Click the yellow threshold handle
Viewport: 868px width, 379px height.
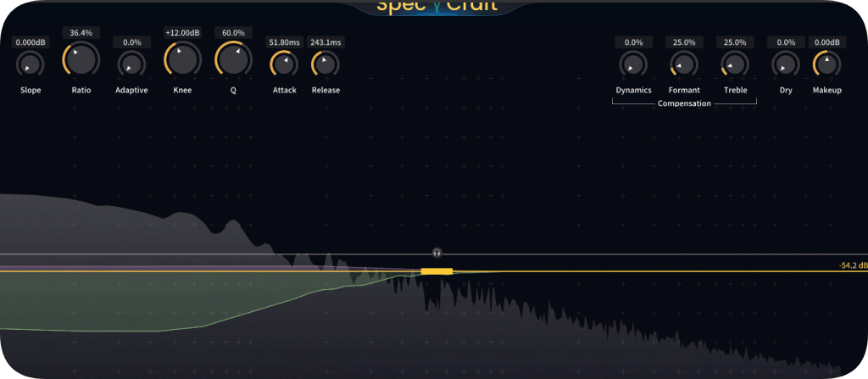437,271
